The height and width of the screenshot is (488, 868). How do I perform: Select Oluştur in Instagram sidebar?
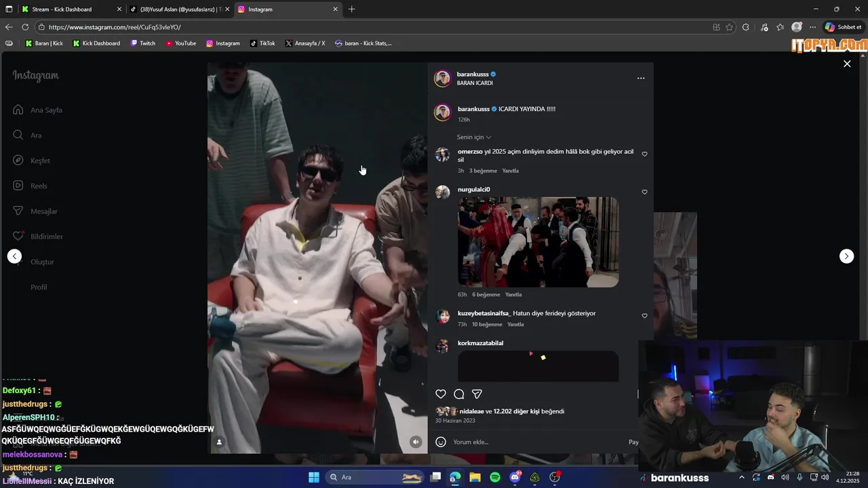coord(33,262)
